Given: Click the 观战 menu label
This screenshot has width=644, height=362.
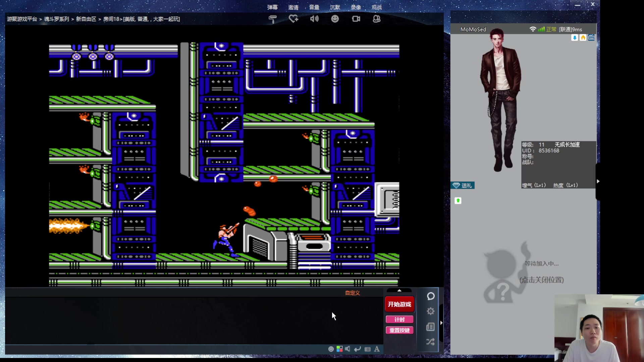Looking at the screenshot, I should coord(377,7).
